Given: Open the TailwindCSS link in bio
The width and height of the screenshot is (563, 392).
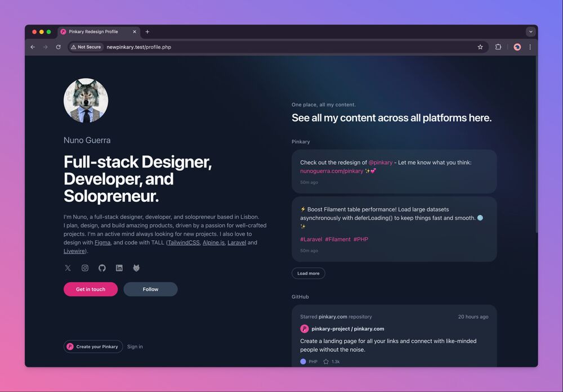Looking at the screenshot, I should click(184, 242).
